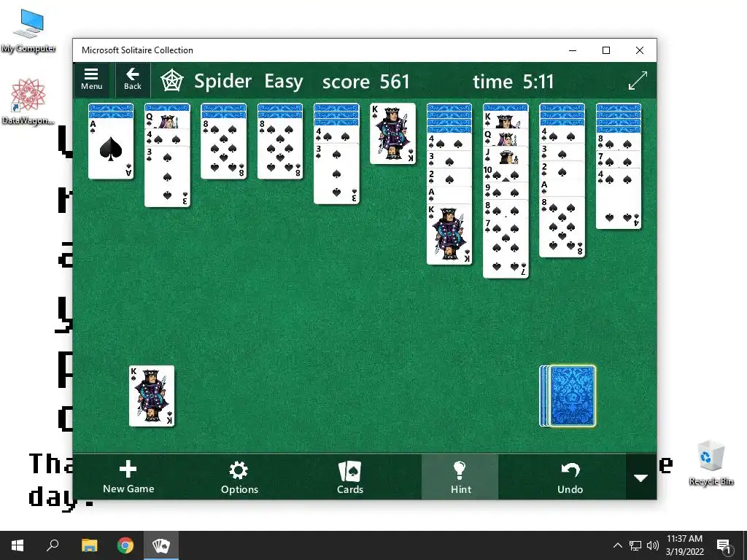
Task: Open the Options gear
Action: (239, 477)
